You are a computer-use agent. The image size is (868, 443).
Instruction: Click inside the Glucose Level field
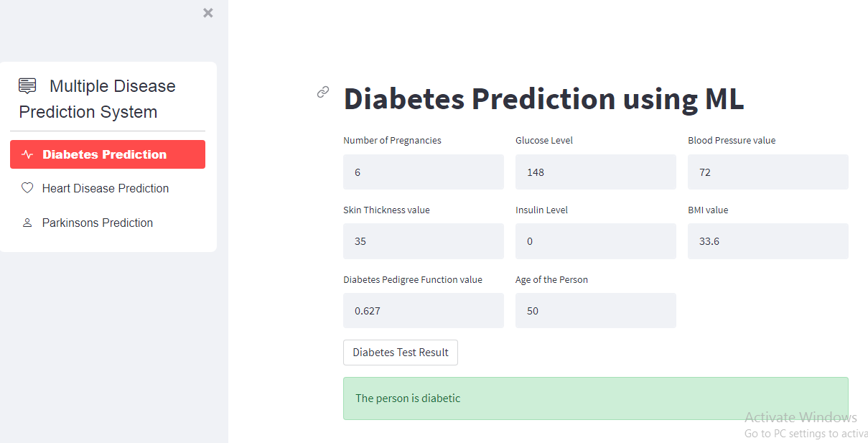[x=595, y=172]
